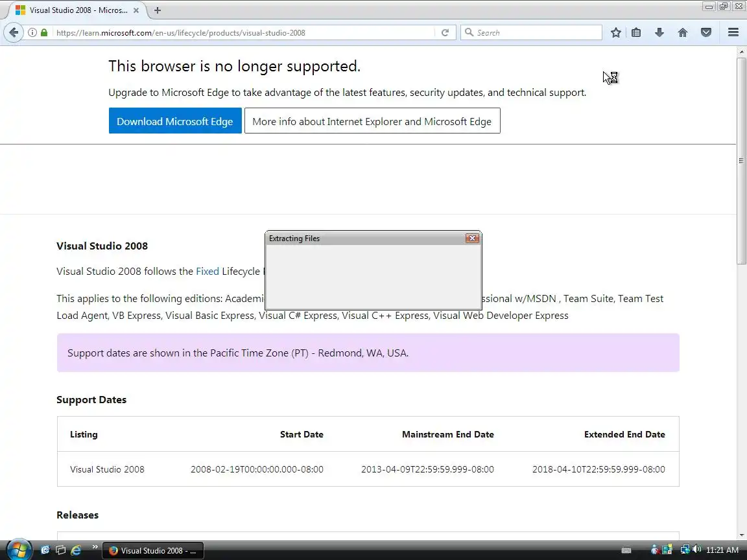Image resolution: width=747 pixels, height=560 pixels.
Task: Click the Switch between windows Quick Launch icon
Action: 60,550
